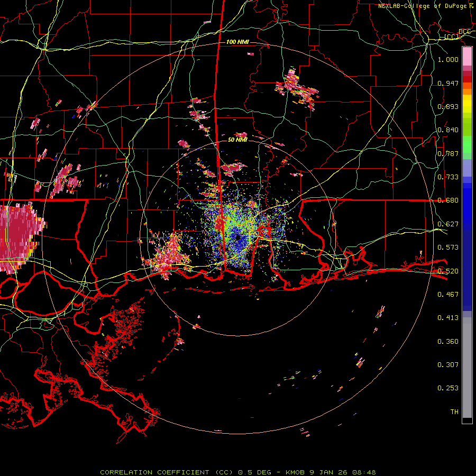The width and height of the screenshot is (476, 476).
Task: Click the (CC) unit label above the scale
Action: click(451, 37)
